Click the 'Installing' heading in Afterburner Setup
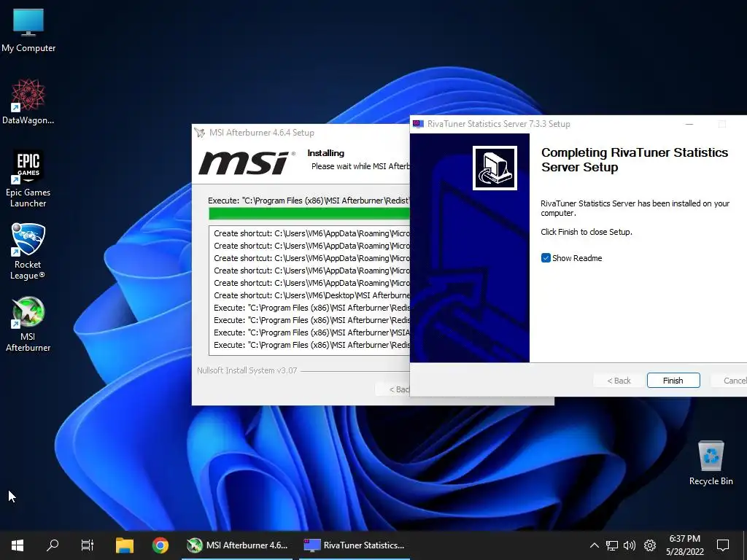 pos(326,153)
